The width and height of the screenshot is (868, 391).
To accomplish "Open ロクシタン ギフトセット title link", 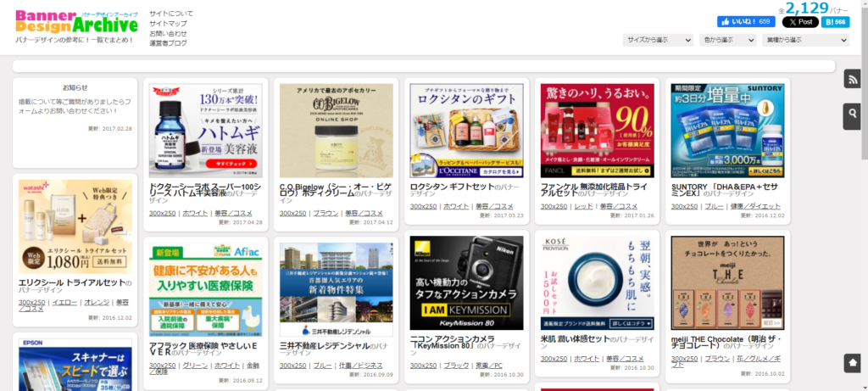I will click(452, 187).
